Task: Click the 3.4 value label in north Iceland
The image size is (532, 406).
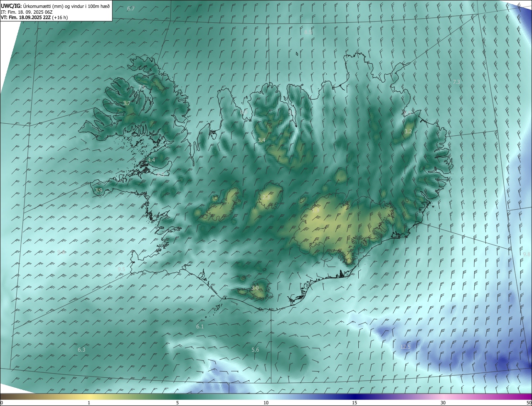Action: tap(261, 140)
